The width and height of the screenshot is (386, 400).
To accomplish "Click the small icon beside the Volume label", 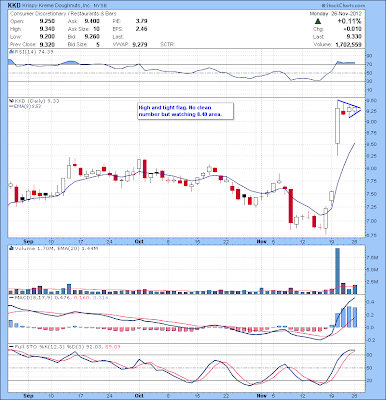I will point(11,248).
